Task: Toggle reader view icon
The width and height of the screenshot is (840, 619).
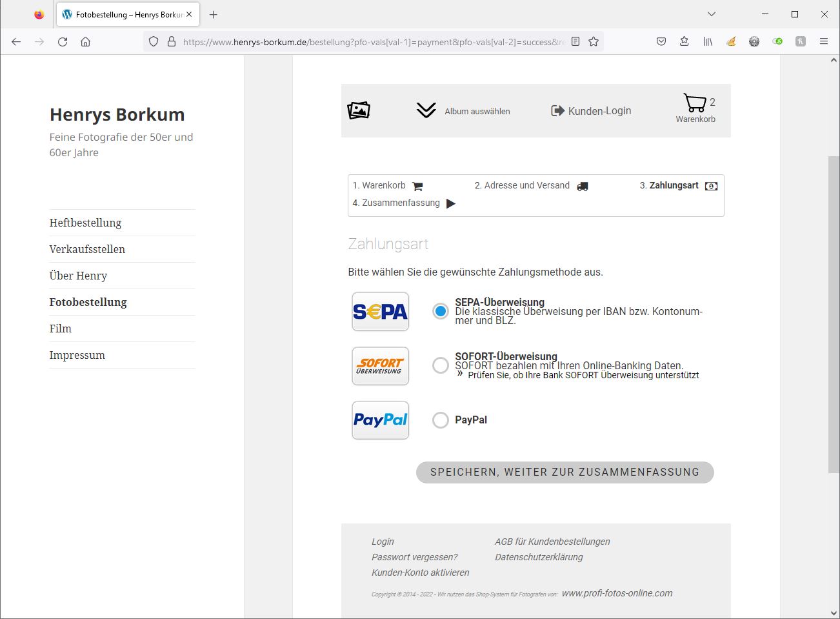Action: pos(575,41)
